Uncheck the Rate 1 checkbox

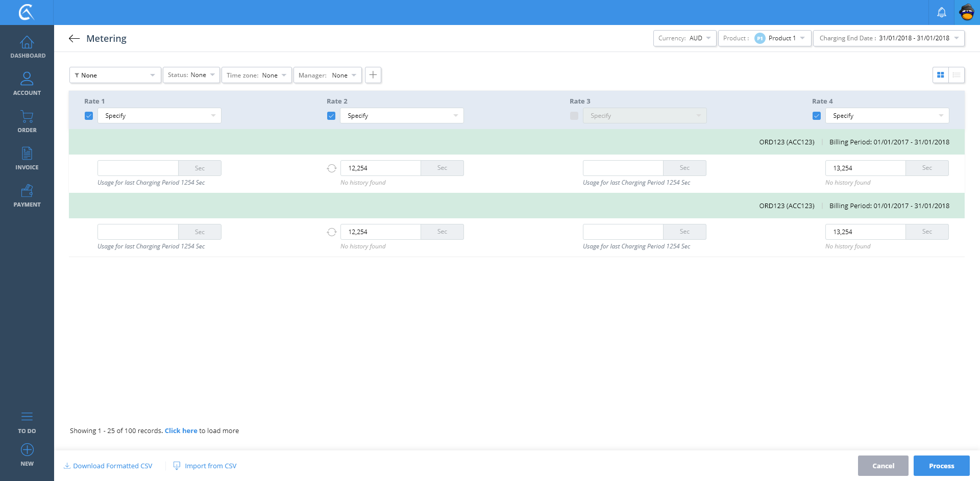pyautogui.click(x=89, y=116)
